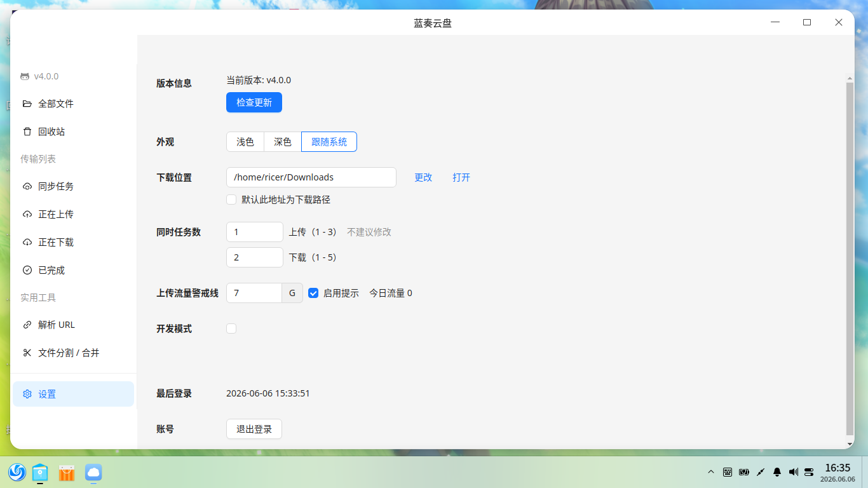868x488 pixels.
Task: Click the upload task count field
Action: coord(255,232)
